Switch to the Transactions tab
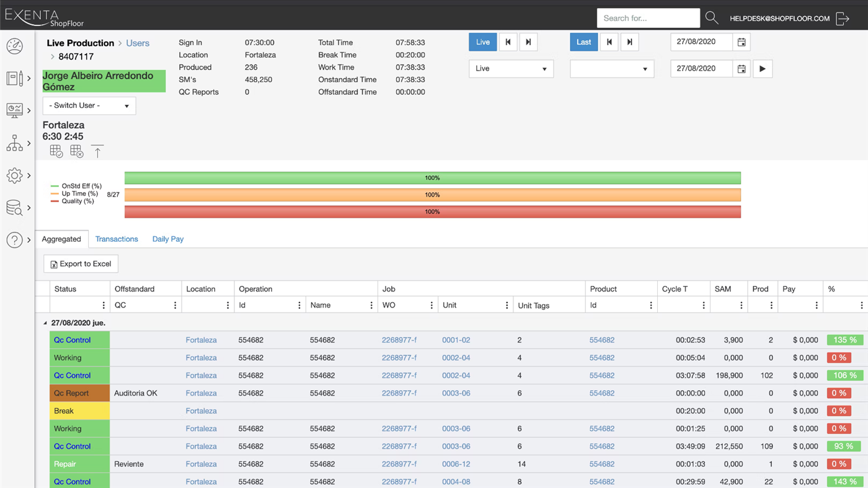This screenshot has width=868, height=488. pyautogui.click(x=117, y=239)
